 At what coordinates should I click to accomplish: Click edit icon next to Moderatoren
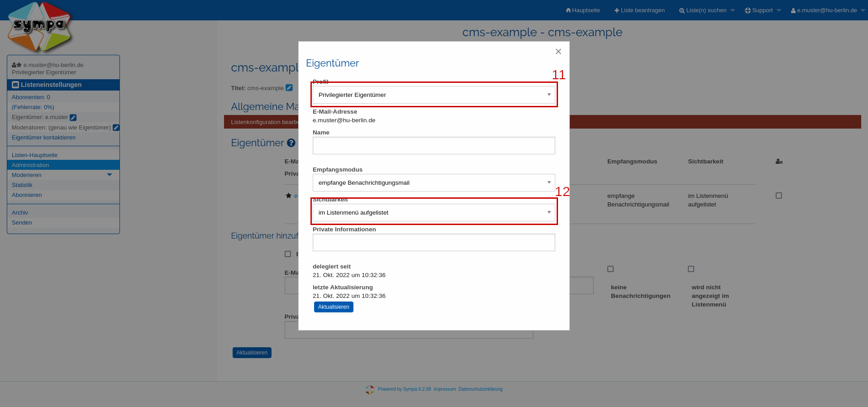(116, 128)
